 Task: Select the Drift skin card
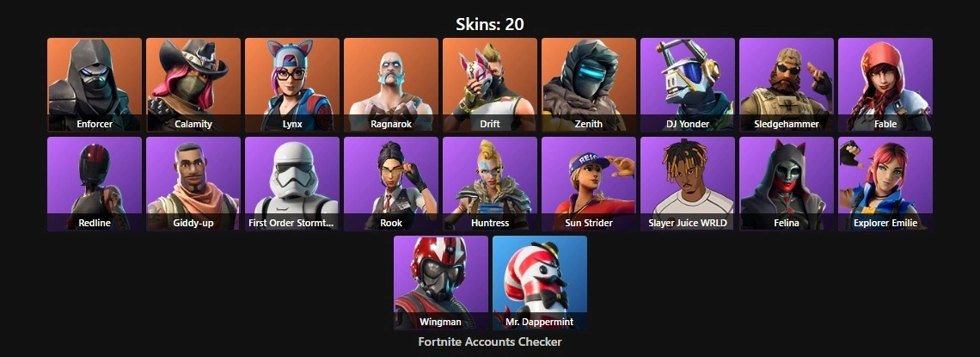click(x=489, y=85)
